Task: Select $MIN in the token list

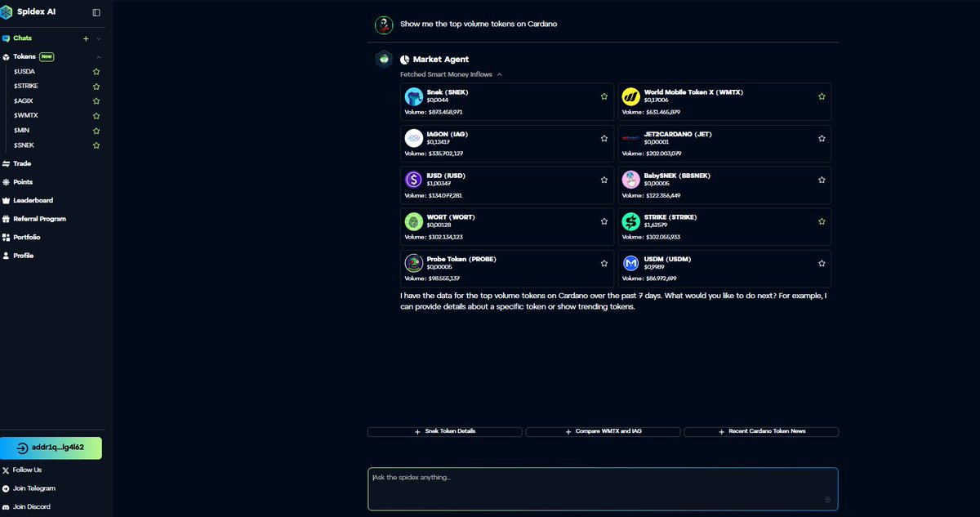Action: pos(21,130)
